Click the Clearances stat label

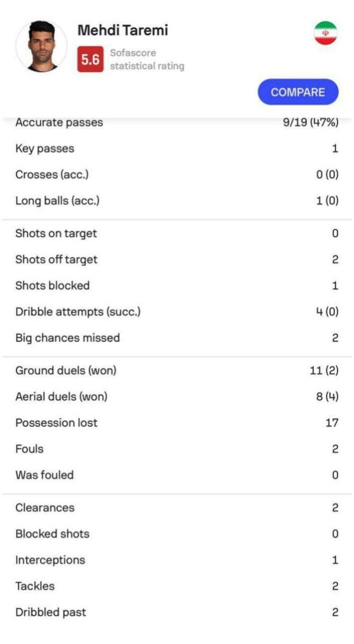45,508
